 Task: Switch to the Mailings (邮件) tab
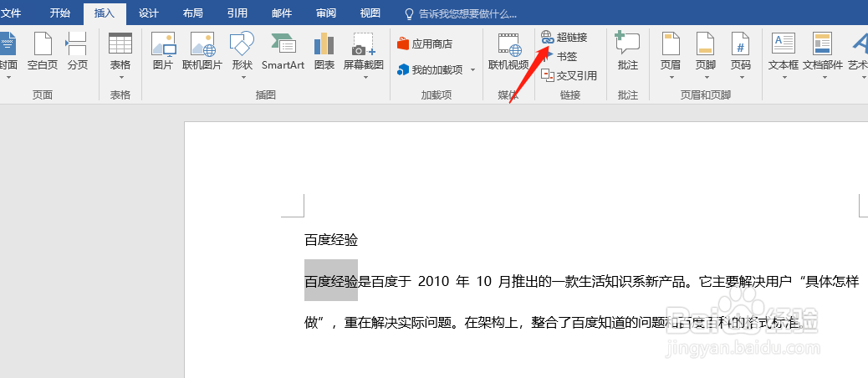pos(282,13)
